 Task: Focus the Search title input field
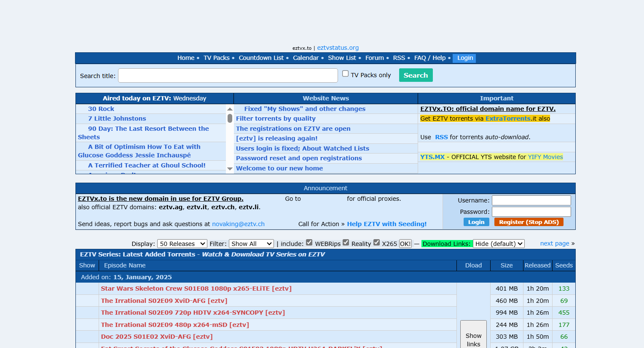(228, 76)
